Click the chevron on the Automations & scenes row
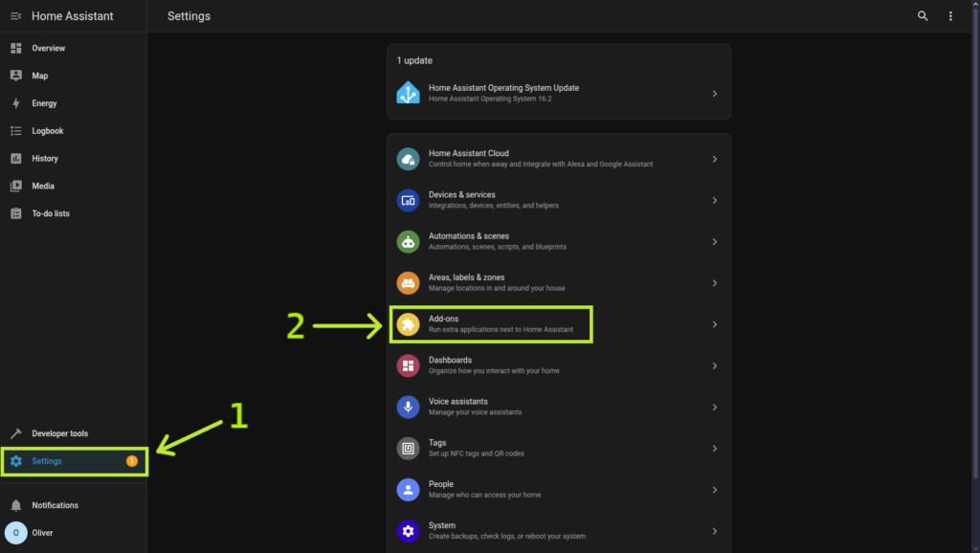 pos(714,241)
